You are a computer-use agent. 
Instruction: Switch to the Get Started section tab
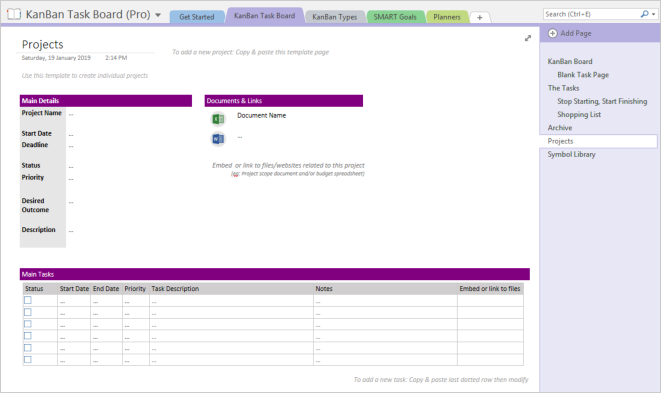[x=196, y=17]
